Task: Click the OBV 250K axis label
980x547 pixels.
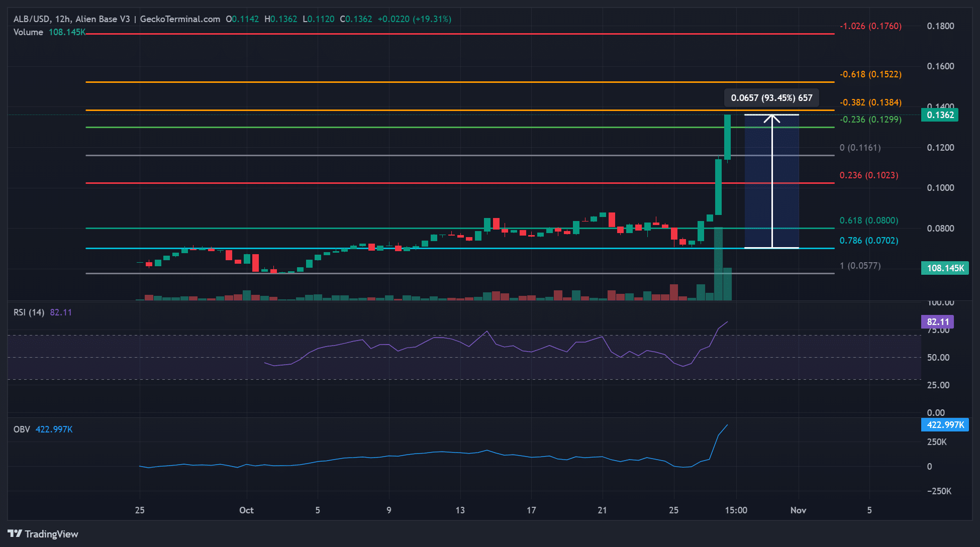Action: 937,442
